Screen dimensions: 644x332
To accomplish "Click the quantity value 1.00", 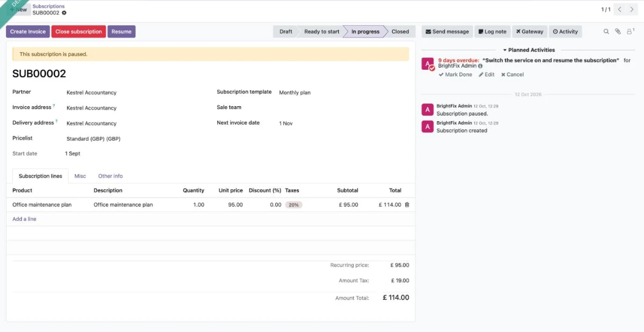I will (x=199, y=205).
